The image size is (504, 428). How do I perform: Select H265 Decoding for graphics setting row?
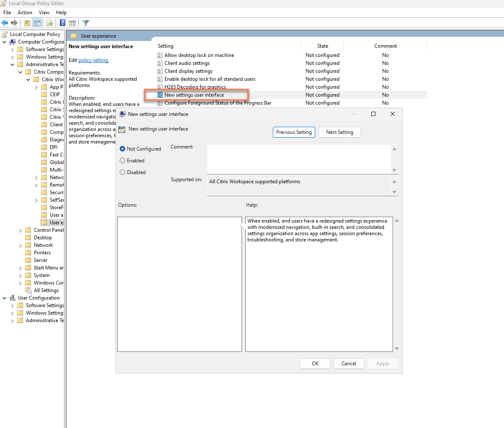[195, 87]
